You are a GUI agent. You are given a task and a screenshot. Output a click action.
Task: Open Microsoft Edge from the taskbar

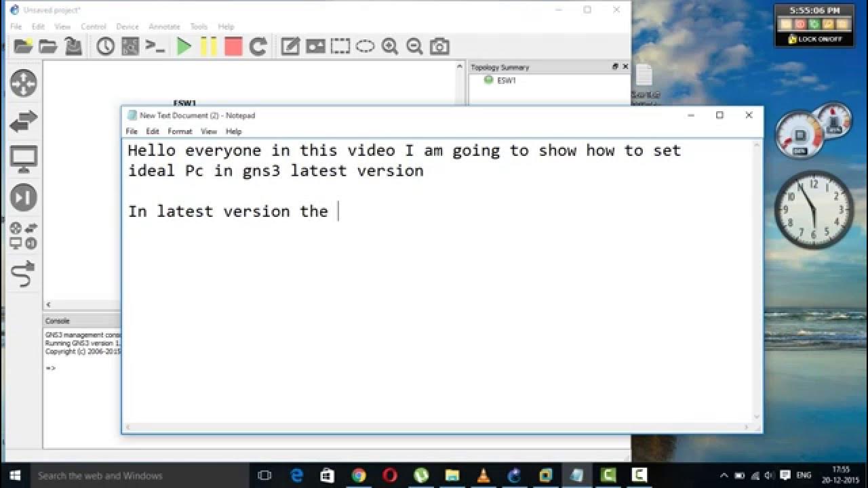(x=297, y=475)
